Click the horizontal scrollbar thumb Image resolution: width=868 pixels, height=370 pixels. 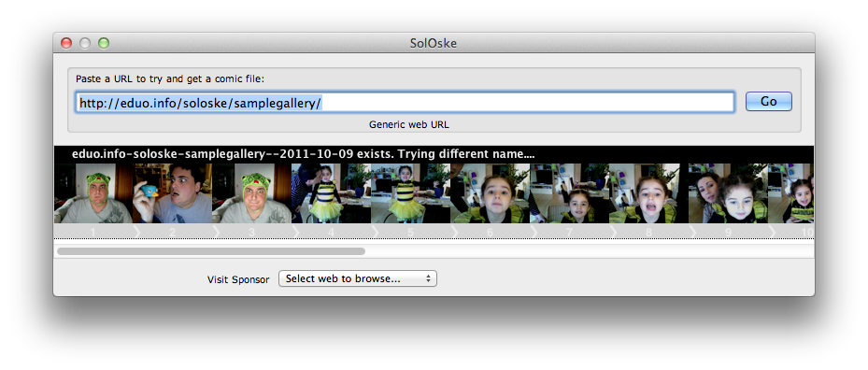pyautogui.click(x=211, y=251)
